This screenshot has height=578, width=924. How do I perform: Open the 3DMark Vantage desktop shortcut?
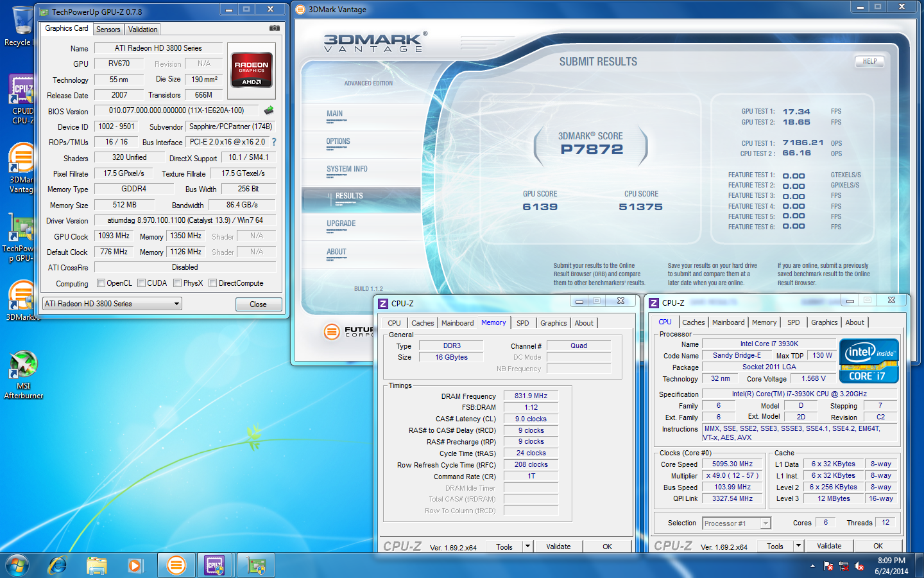[21, 168]
